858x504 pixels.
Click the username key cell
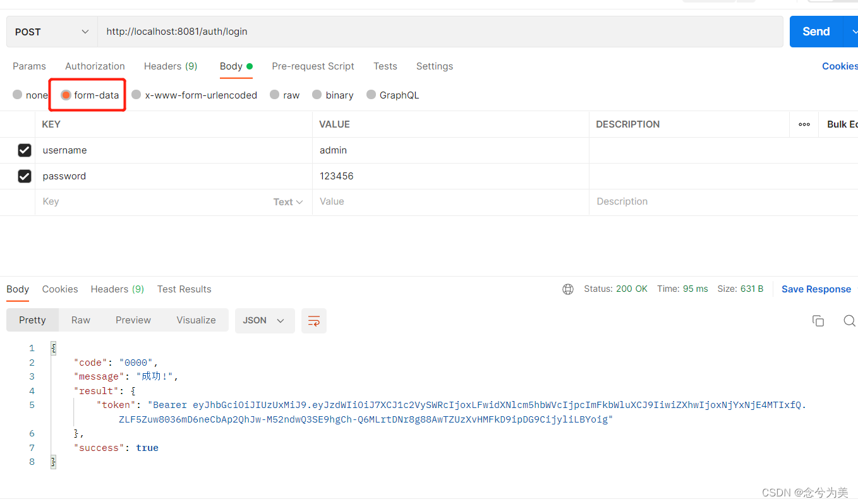point(174,150)
